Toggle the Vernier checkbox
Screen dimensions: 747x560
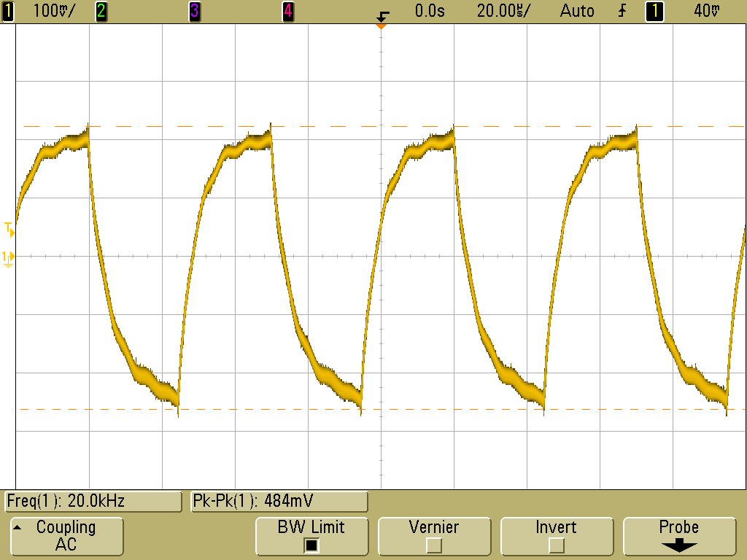pos(433,545)
